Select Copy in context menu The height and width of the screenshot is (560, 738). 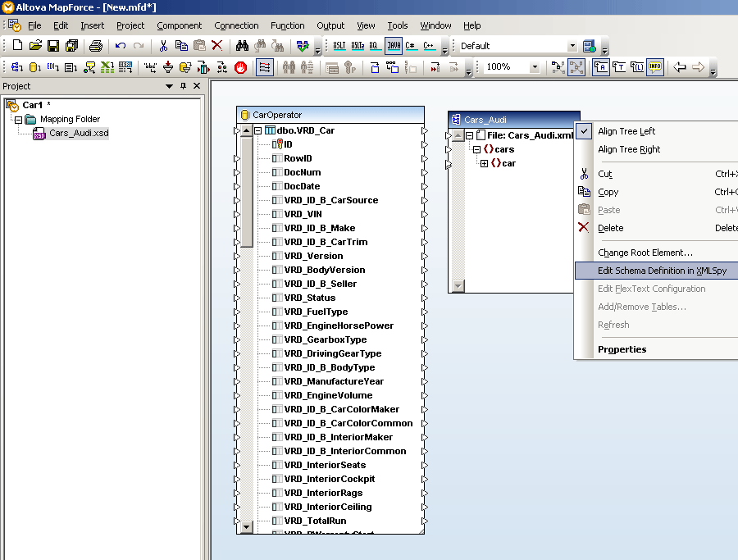click(656, 192)
